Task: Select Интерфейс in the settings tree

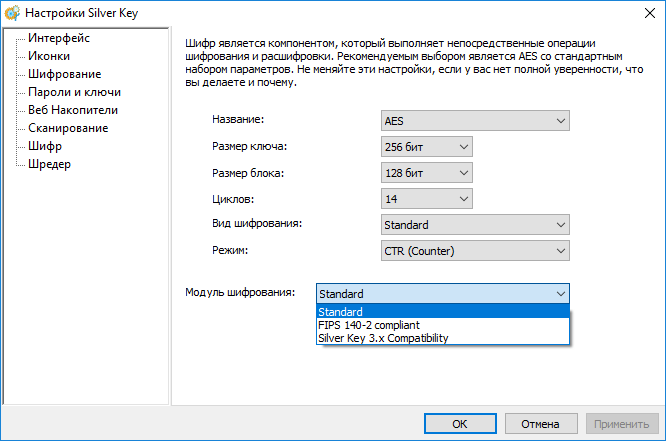Action: pyautogui.click(x=59, y=38)
